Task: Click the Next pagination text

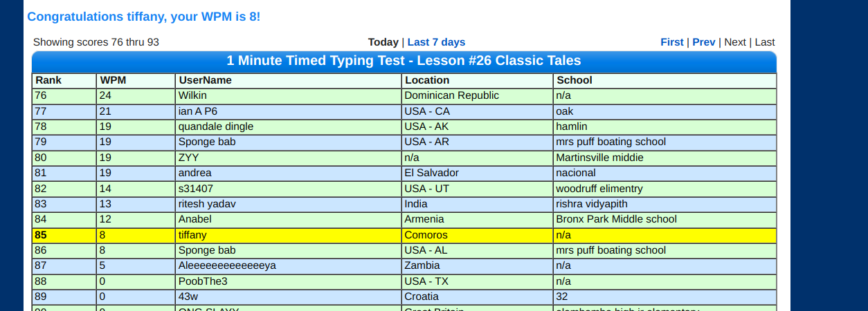Action: 735,42
